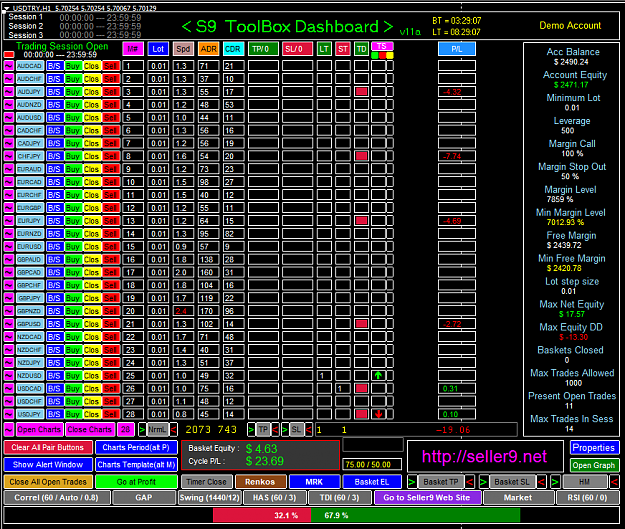This screenshot has height=529, width=625.
Task: Open the Properties button
Action: click(x=594, y=448)
